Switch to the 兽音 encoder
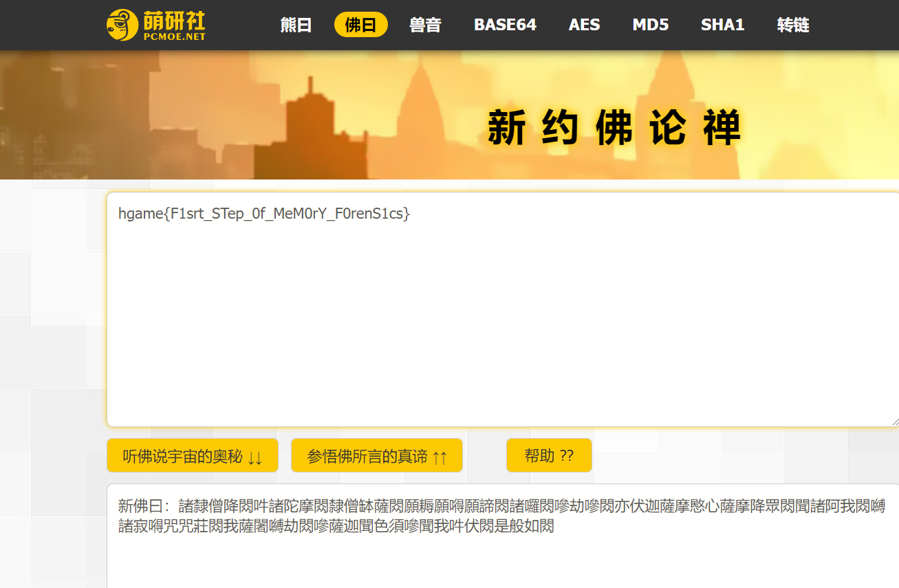Screen dimensions: 899x588 (x=425, y=25)
